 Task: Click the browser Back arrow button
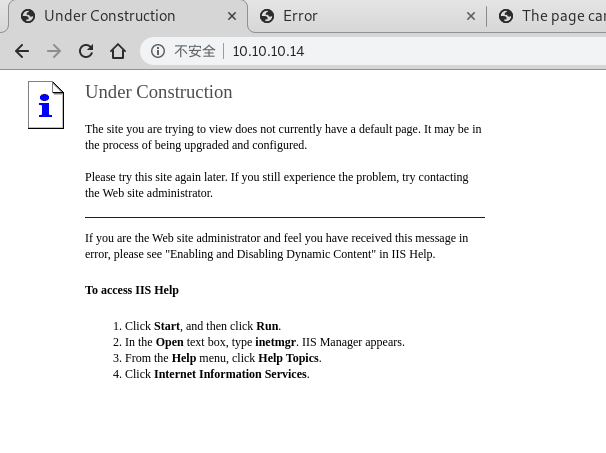click(22, 51)
